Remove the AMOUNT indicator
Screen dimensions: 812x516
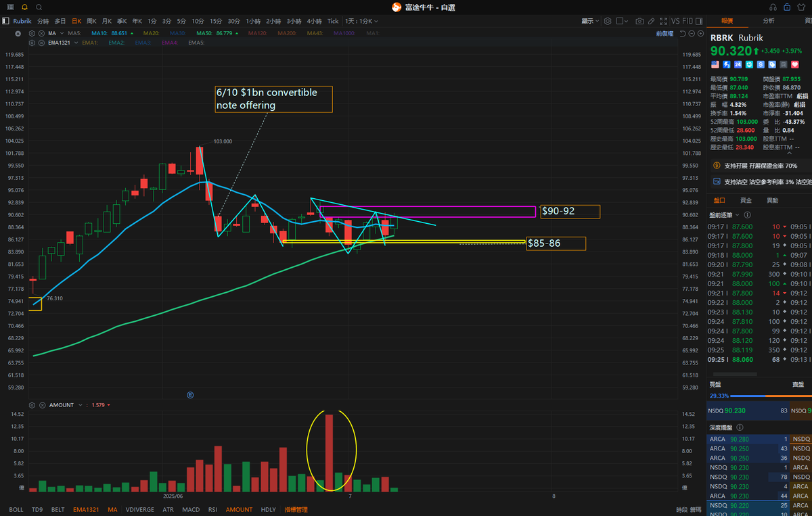click(x=41, y=404)
